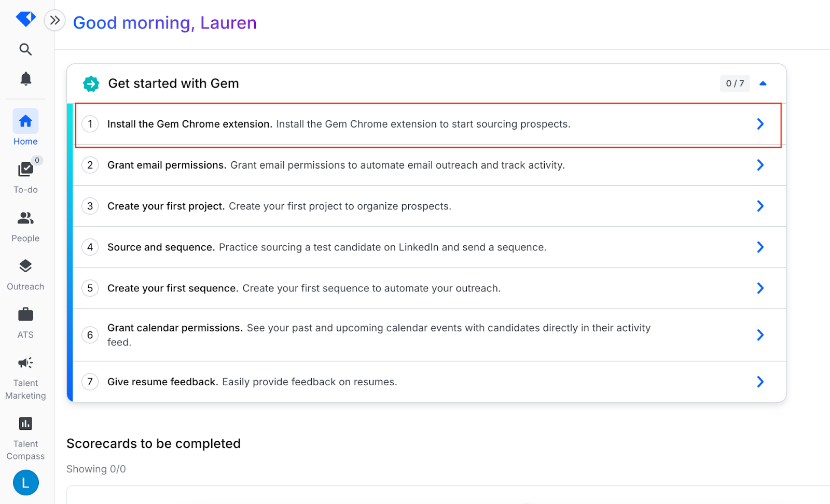Open Install the Gem Chrome extension step

pyautogui.click(x=429, y=124)
